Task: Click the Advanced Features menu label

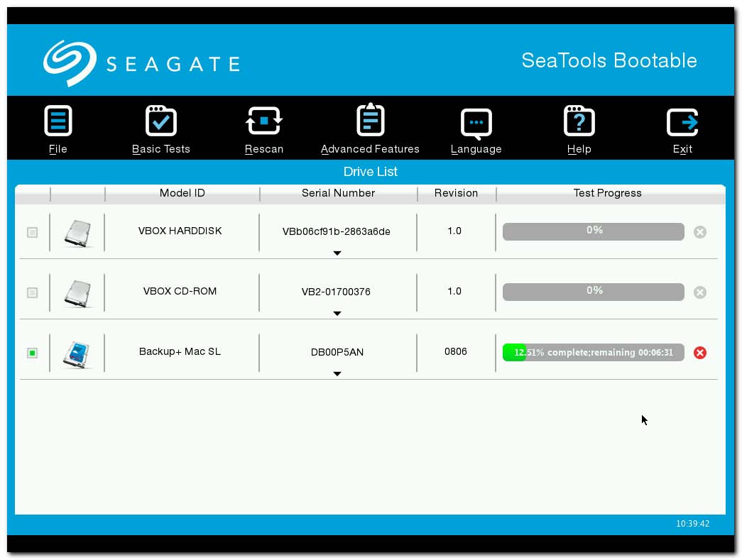Action: [370, 149]
